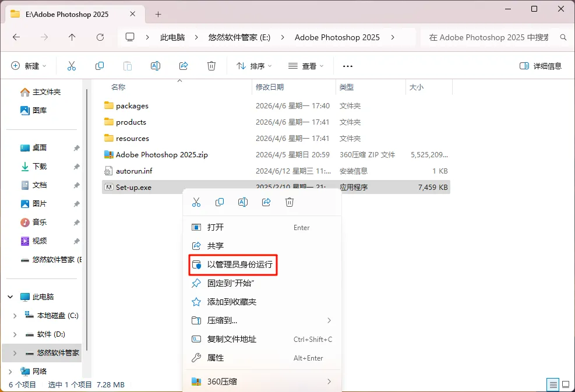Switch to large icons view in status bar
This screenshot has width=575, height=392.
pos(566,384)
